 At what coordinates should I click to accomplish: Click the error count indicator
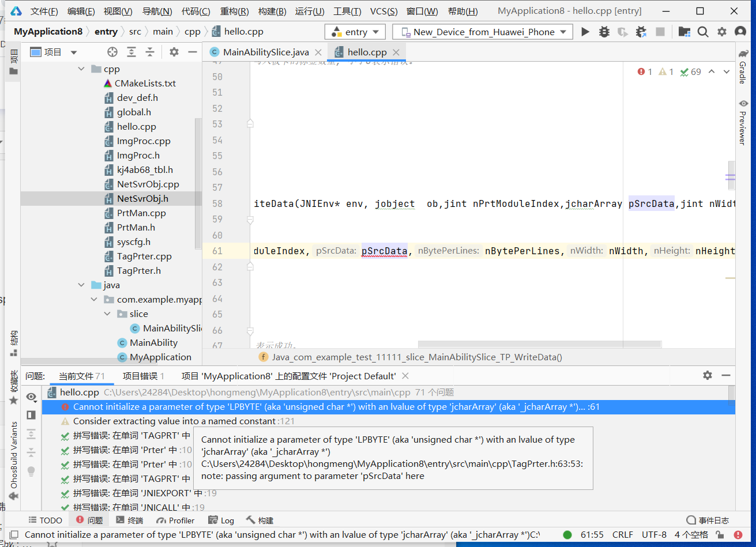[x=645, y=72]
